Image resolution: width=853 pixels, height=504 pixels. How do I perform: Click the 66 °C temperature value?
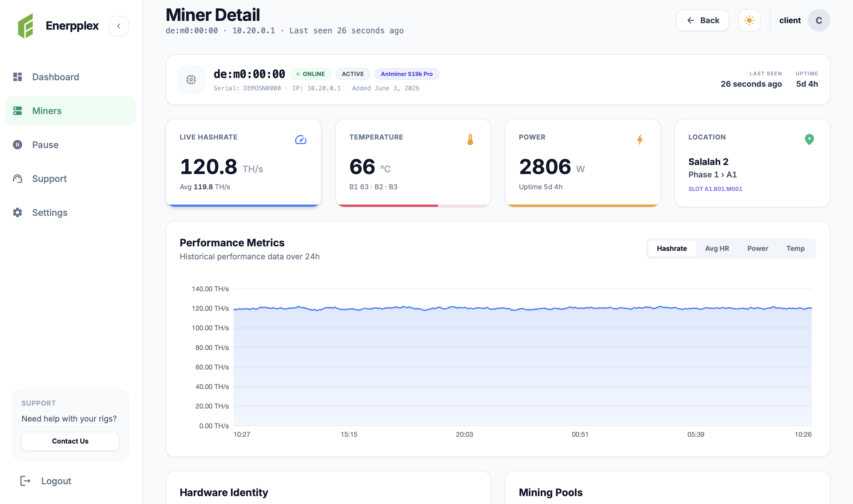coord(370,167)
